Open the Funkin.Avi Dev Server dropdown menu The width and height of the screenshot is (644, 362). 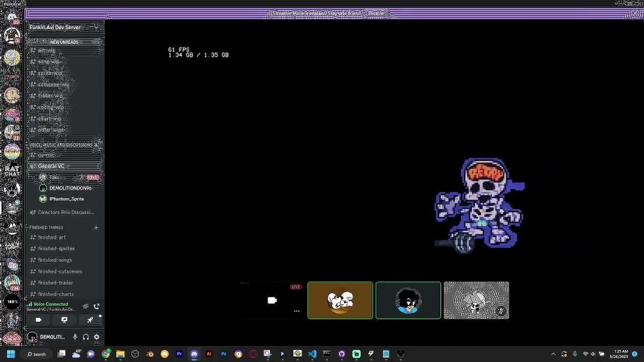click(x=65, y=27)
